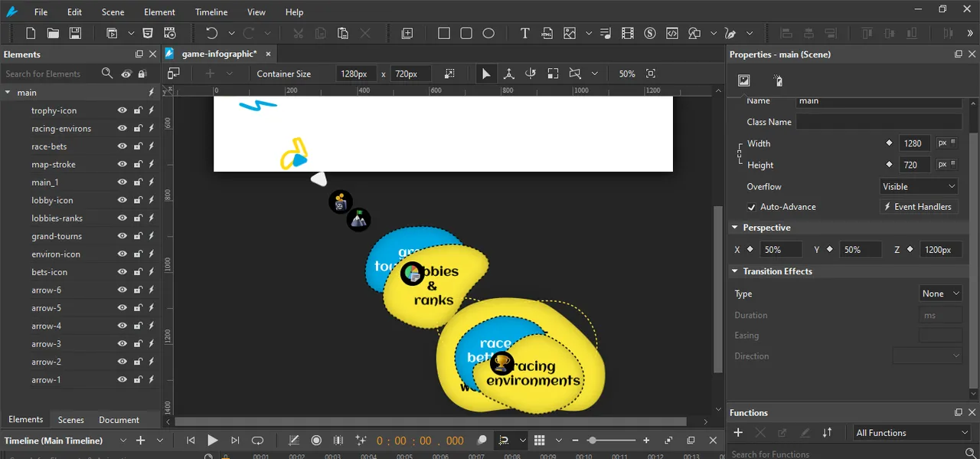Open the All Functions filter dropdown
Image resolution: width=980 pixels, height=459 pixels.
point(913,433)
